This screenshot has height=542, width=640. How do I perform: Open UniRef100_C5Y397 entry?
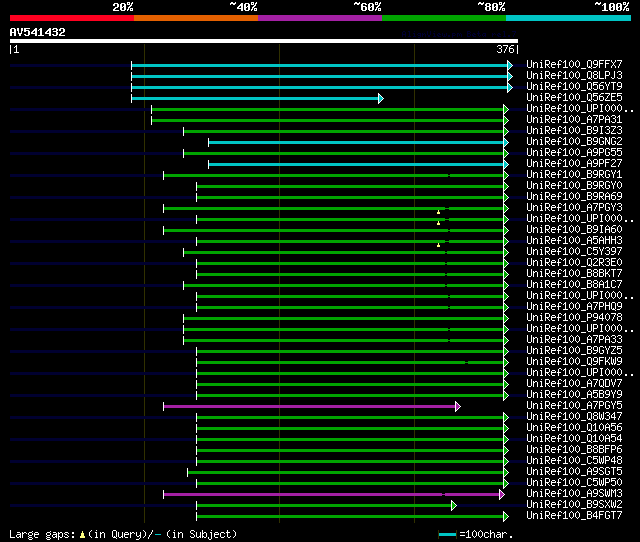pyautogui.click(x=574, y=252)
